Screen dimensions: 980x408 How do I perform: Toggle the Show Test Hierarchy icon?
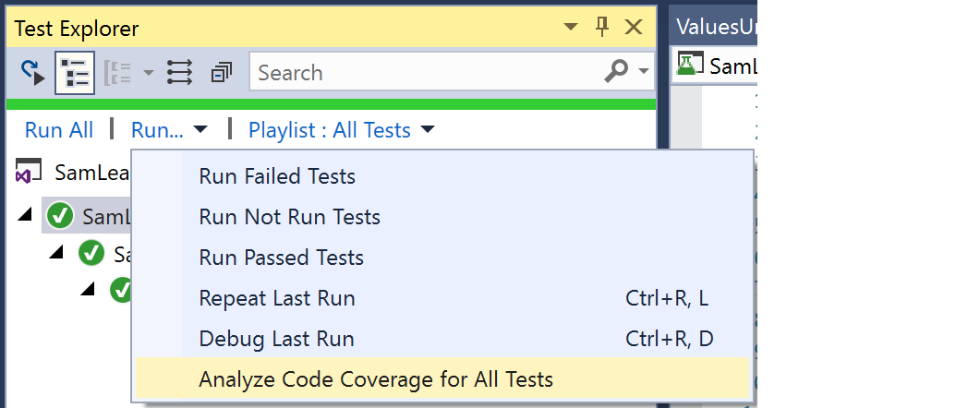(75, 73)
